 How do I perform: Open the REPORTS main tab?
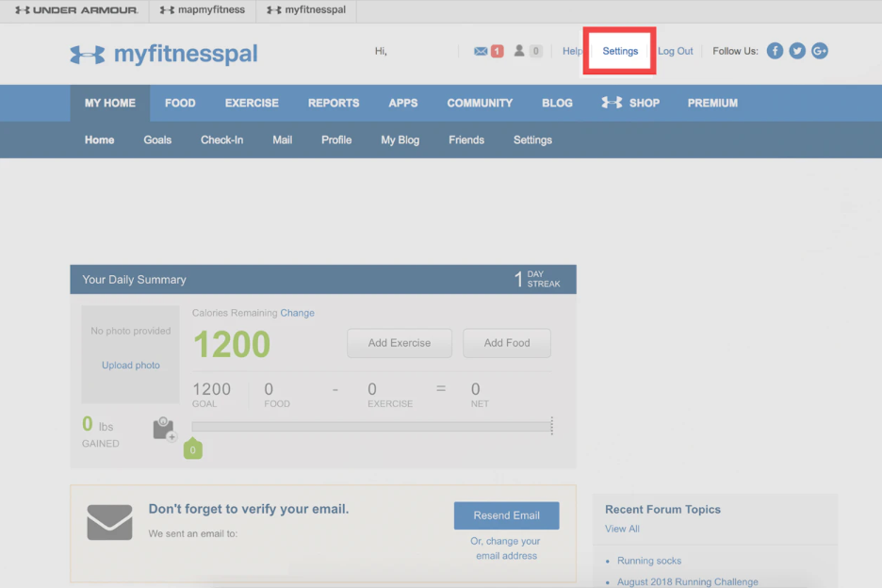click(333, 103)
